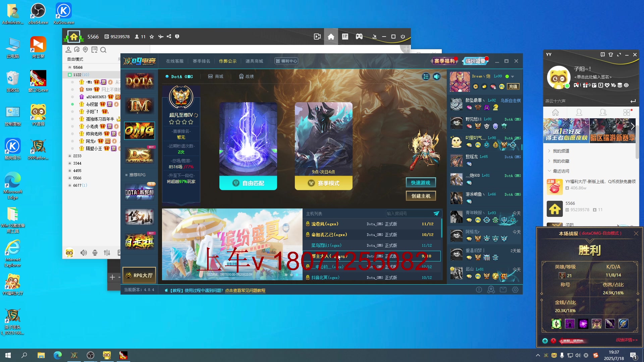Click the 赛季福利 banner icon
This screenshot has width=644, height=362.
click(444, 61)
